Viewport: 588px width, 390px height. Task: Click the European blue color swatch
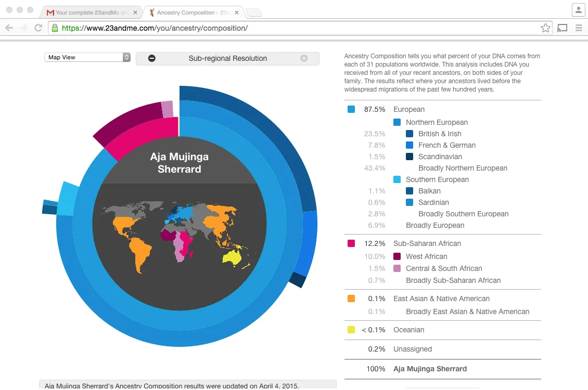click(351, 109)
